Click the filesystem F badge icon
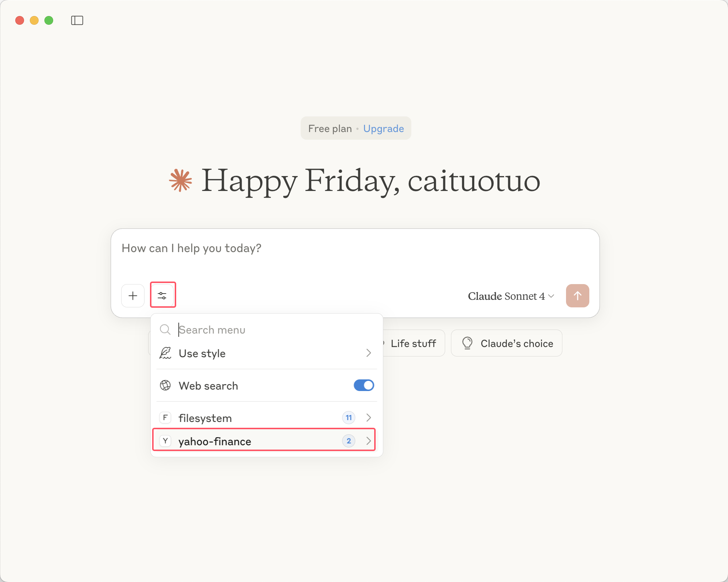The height and width of the screenshot is (582, 728). pyautogui.click(x=165, y=418)
